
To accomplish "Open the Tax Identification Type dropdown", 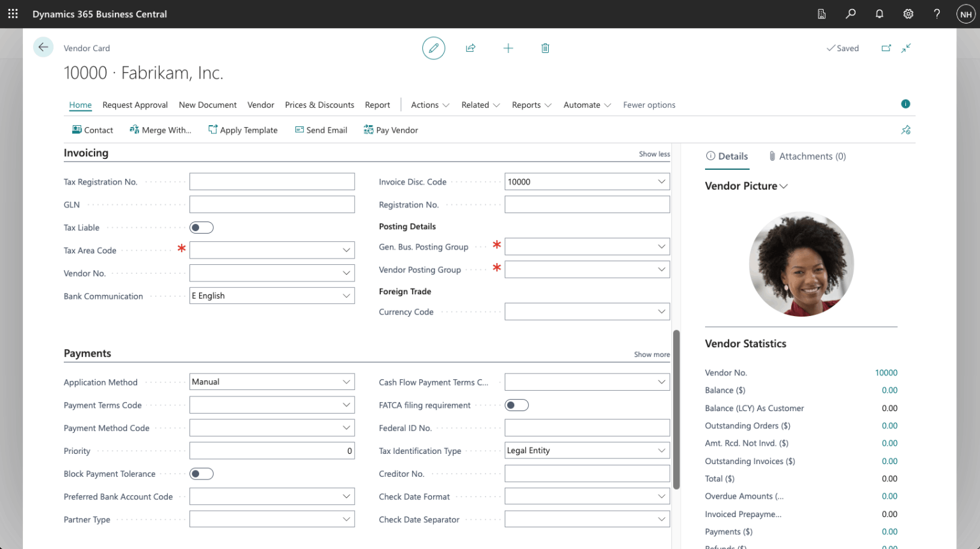I will pos(662,451).
